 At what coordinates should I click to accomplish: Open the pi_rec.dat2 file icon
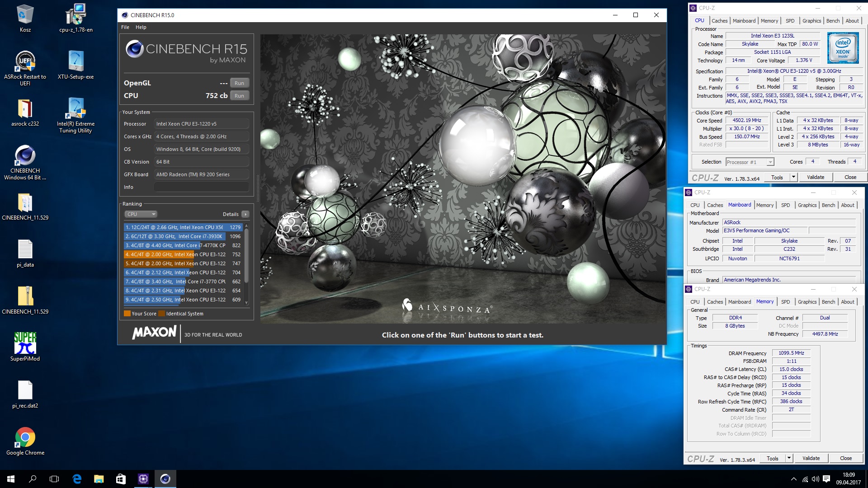pos(25,394)
